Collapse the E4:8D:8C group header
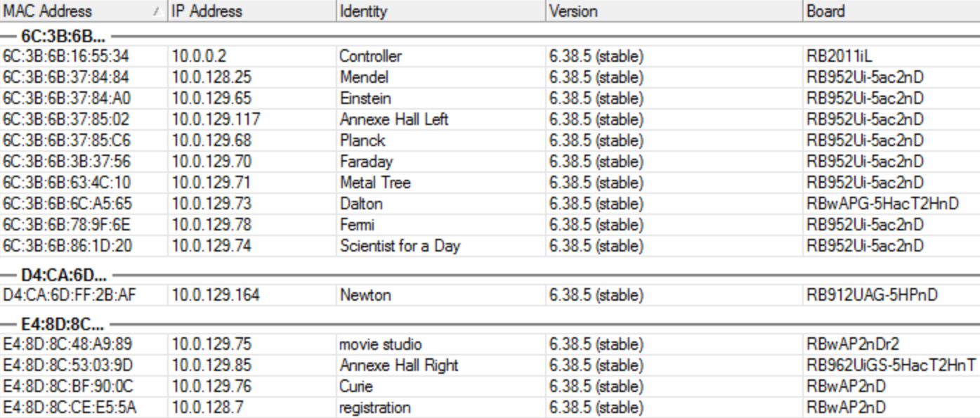980x418 pixels. point(62,325)
